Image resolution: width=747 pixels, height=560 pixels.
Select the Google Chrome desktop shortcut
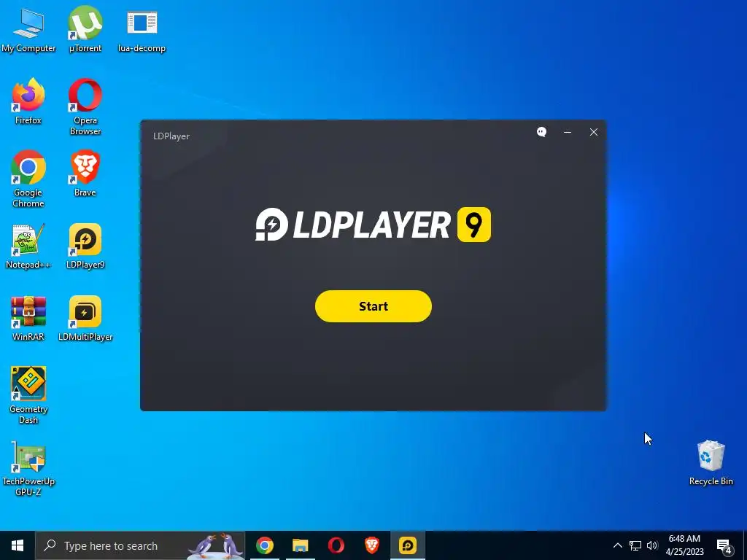pos(28,179)
